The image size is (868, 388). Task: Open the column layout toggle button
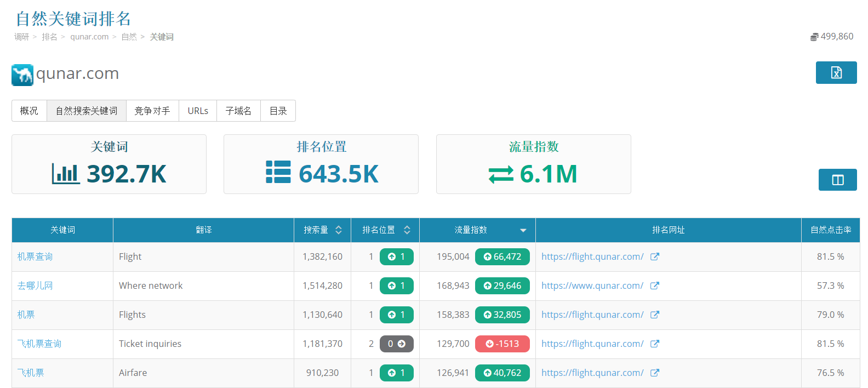tap(838, 180)
